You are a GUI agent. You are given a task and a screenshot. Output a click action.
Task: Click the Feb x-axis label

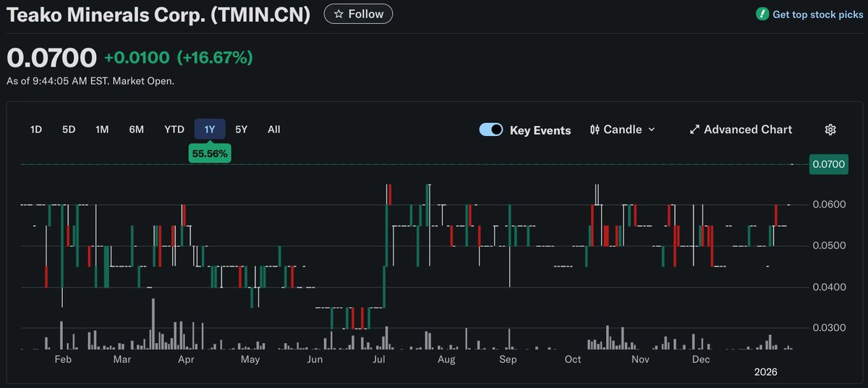(63, 359)
